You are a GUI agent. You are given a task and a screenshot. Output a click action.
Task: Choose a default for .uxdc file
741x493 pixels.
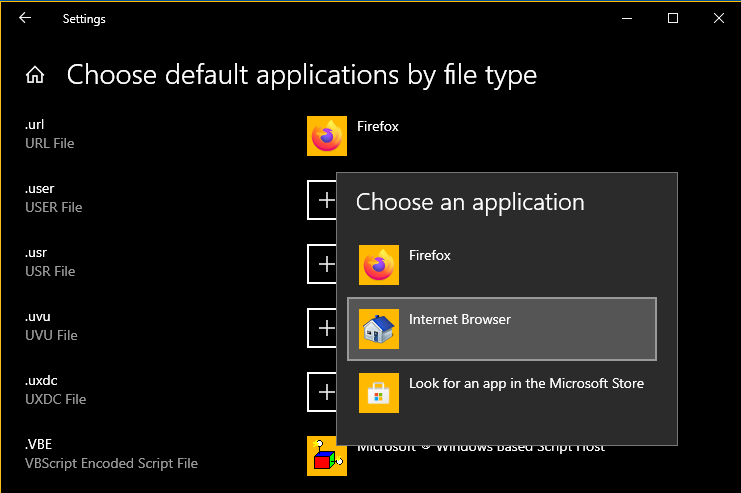tap(322, 392)
